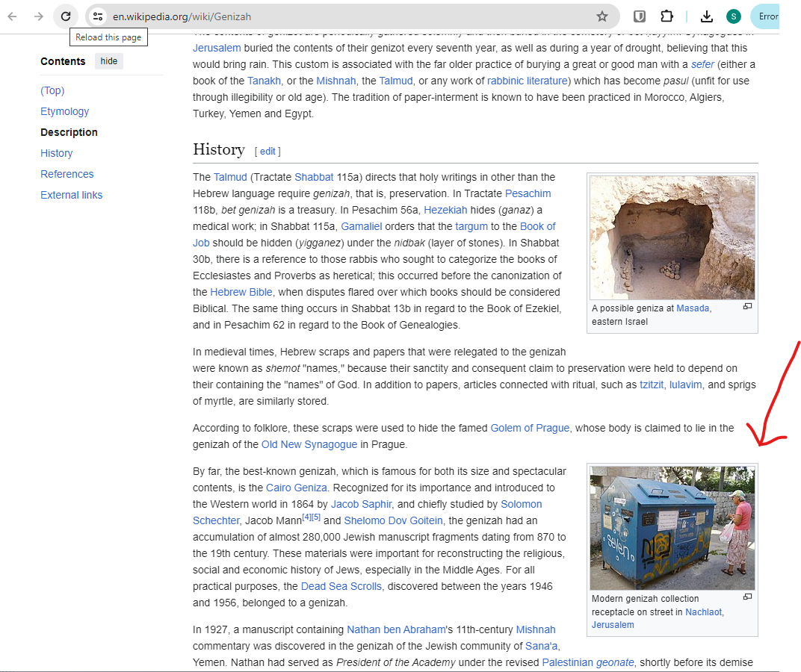This screenshot has width=801, height=672.
Task: Reload the Genizah page
Action: click(66, 16)
